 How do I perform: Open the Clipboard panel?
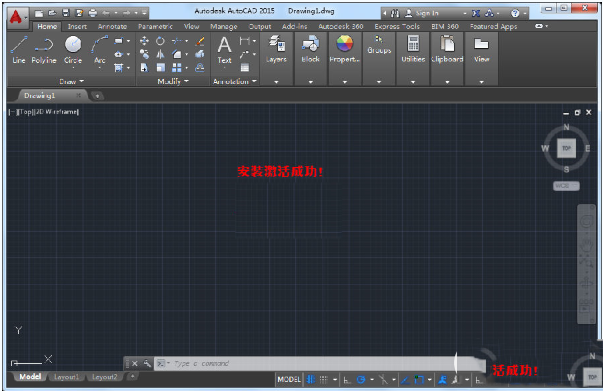point(447,48)
